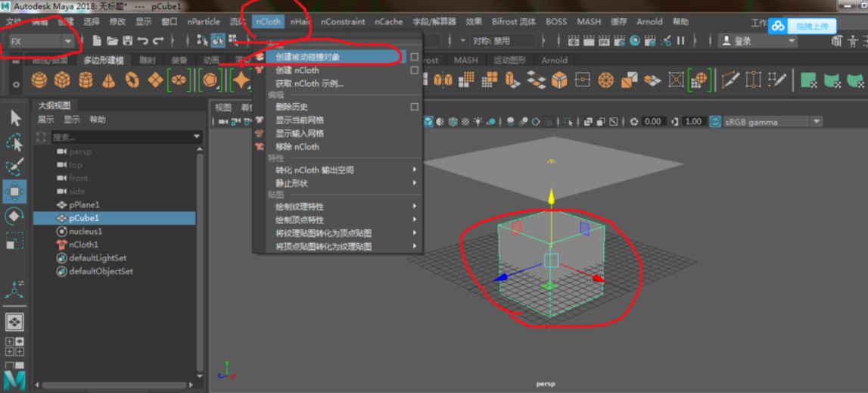The width and height of the screenshot is (868, 393).
Task: Toggle the viewport use all lights icon
Action: tap(478, 121)
